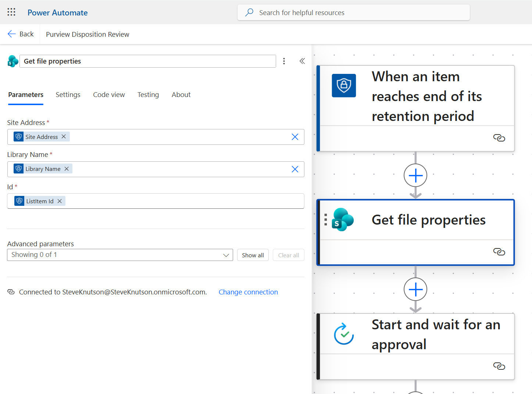Screen dimensions: 532x394
Task: Click the three-dot menu beside action name
Action: (x=284, y=61)
